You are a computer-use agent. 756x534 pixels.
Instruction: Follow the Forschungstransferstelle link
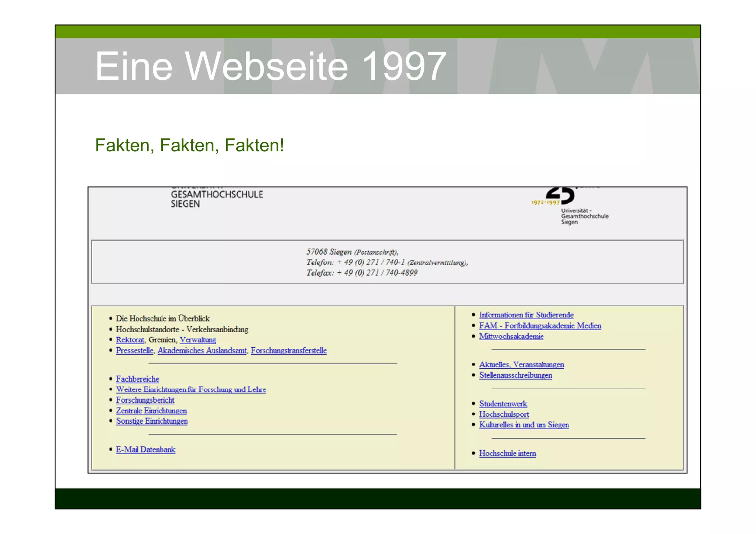point(289,351)
